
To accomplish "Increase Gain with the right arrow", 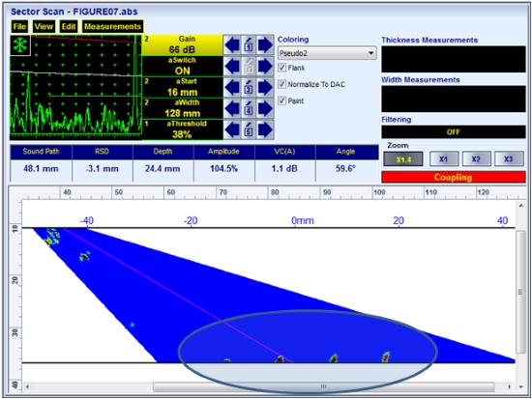I will coord(265,44).
